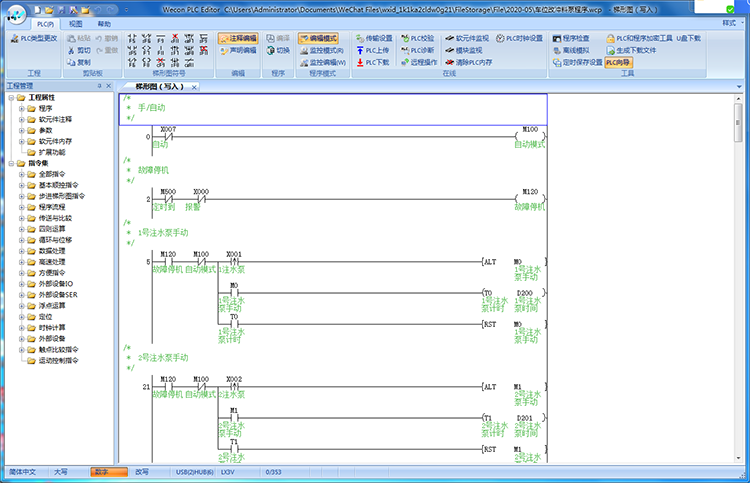
Task: Select 监控编辑(W) mode
Action: [x=323, y=62]
